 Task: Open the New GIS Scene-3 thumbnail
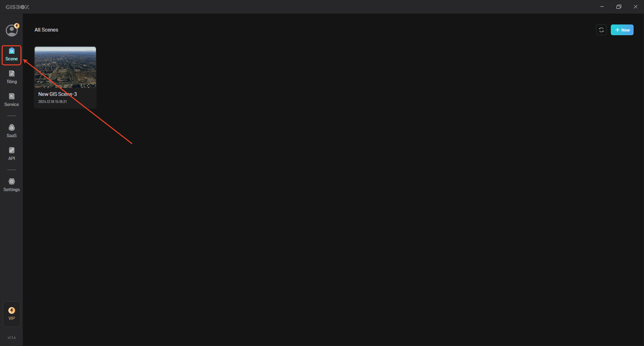click(x=65, y=67)
